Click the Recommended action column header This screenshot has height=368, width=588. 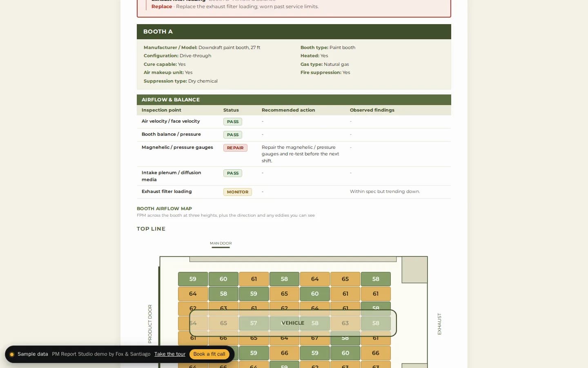288,110
